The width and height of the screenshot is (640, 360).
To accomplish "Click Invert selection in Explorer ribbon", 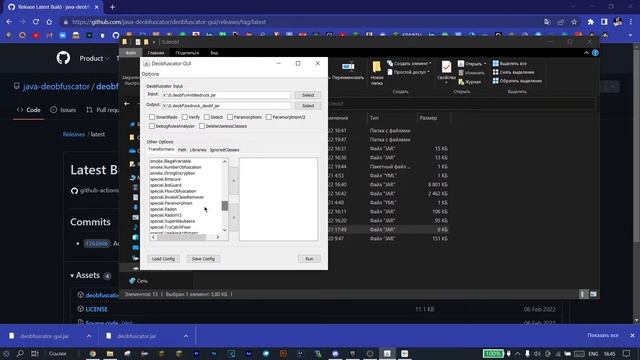I will coord(517,81).
